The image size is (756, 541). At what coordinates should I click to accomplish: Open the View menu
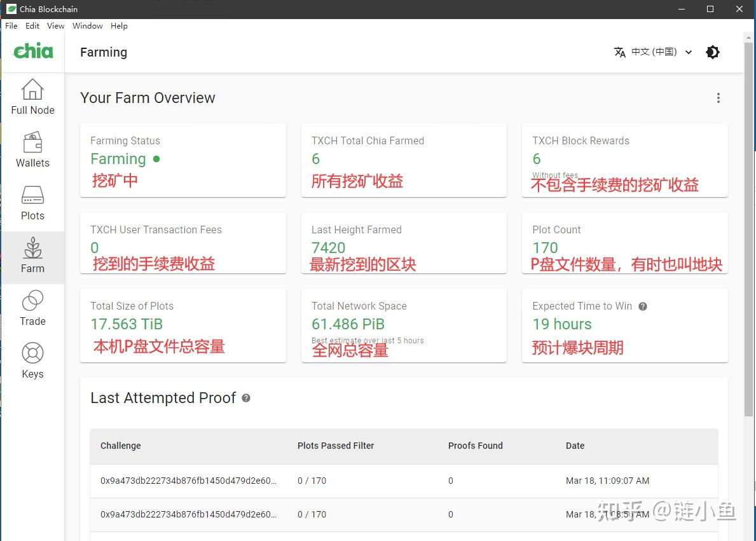click(x=55, y=26)
